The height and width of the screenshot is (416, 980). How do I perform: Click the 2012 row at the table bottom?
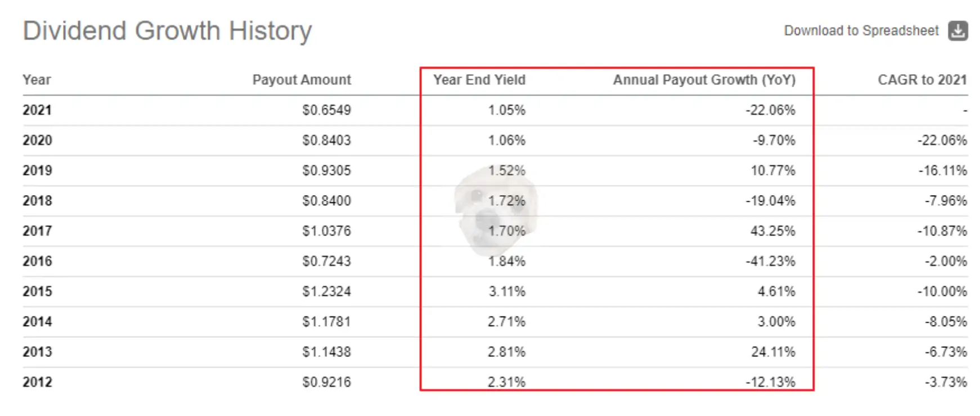tap(37, 382)
